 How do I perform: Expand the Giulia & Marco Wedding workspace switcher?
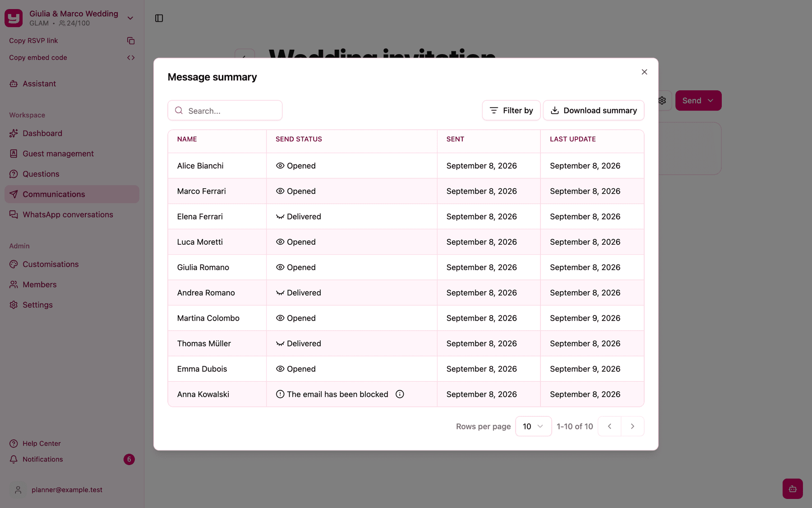(x=130, y=18)
